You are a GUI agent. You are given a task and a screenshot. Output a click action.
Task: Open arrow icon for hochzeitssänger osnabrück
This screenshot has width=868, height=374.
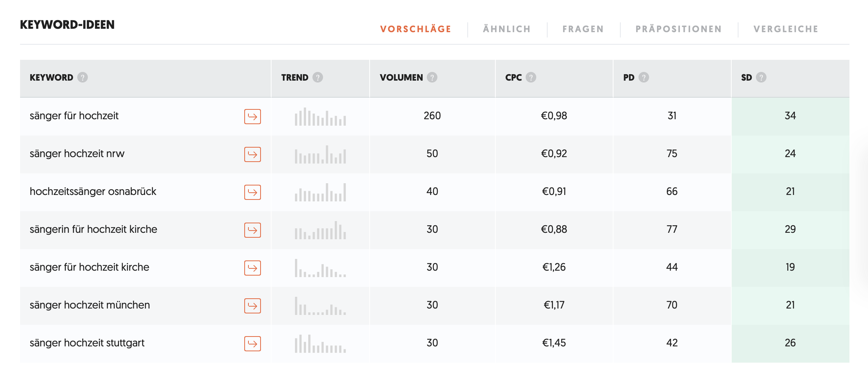pos(253,192)
